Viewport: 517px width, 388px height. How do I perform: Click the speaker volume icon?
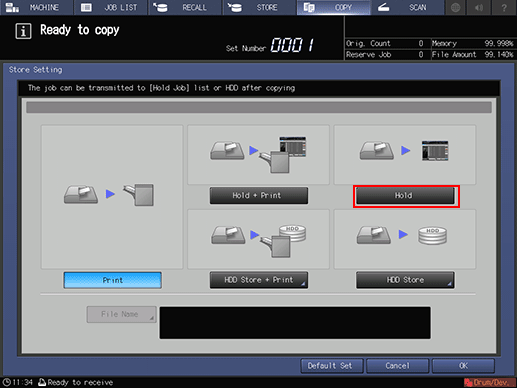[479, 7]
